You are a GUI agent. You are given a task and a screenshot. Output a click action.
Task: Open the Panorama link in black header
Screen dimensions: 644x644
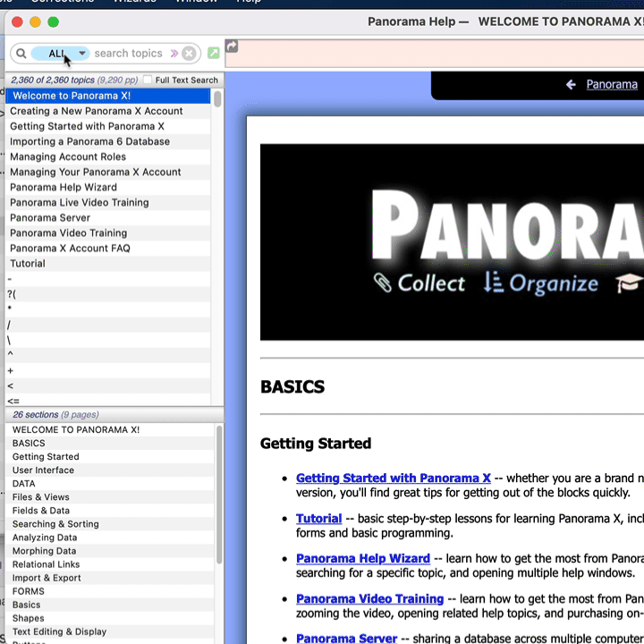(x=612, y=84)
